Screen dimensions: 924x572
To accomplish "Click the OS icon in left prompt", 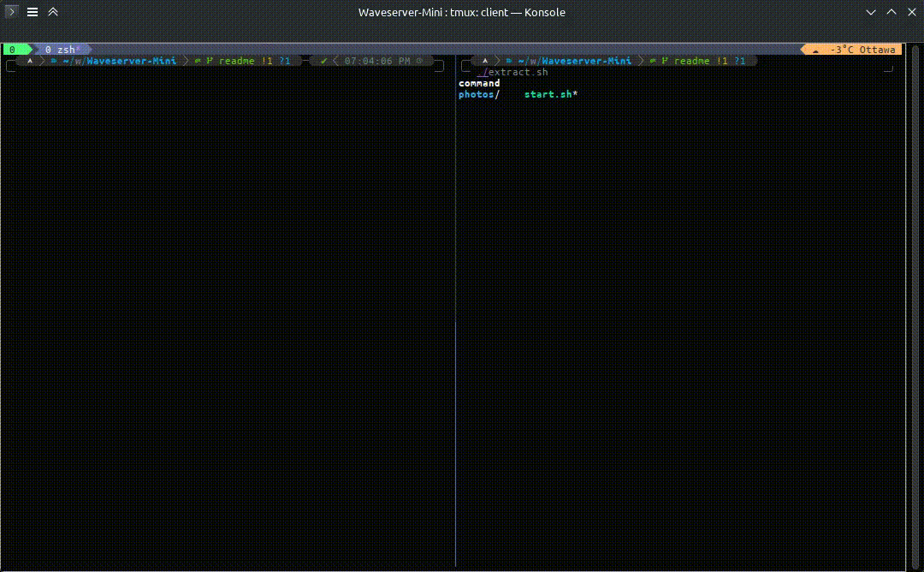I will click(x=31, y=61).
